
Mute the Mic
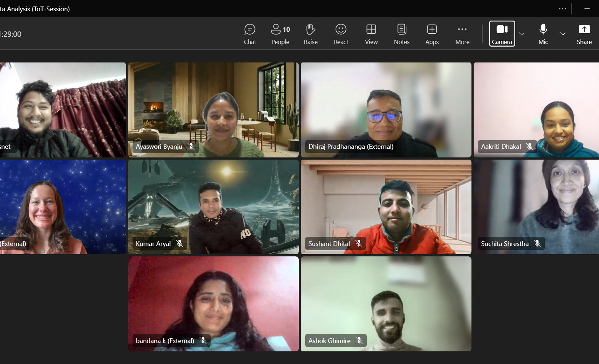pos(543,34)
